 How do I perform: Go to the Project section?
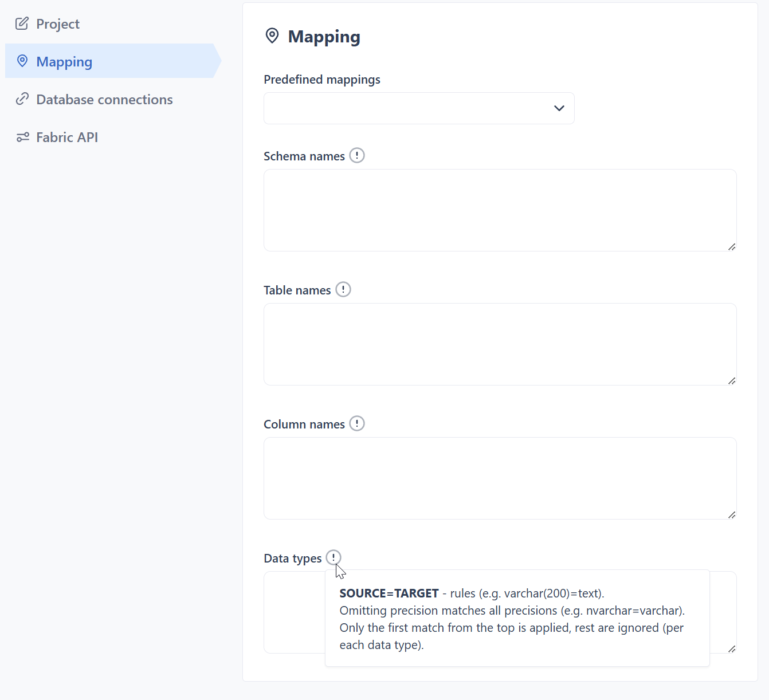click(57, 24)
